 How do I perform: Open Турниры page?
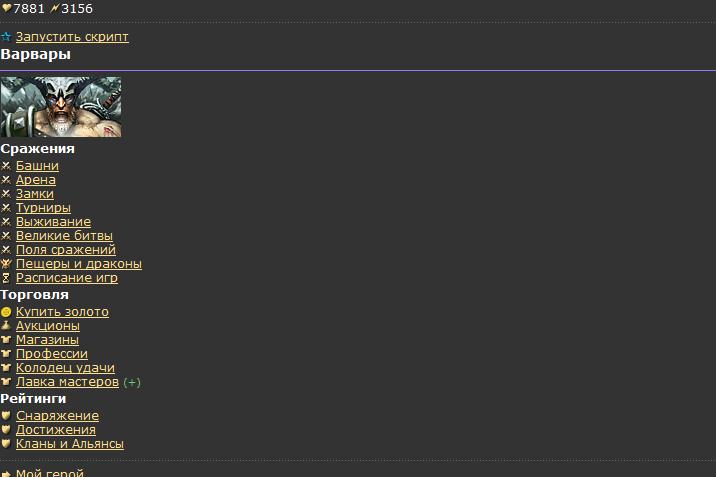pyautogui.click(x=43, y=208)
